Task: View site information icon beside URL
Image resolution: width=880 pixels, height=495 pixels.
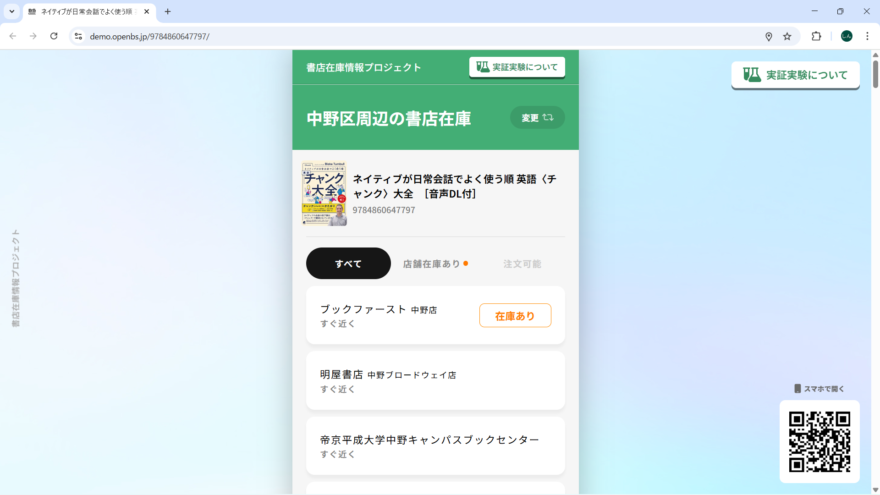Action: click(x=78, y=36)
